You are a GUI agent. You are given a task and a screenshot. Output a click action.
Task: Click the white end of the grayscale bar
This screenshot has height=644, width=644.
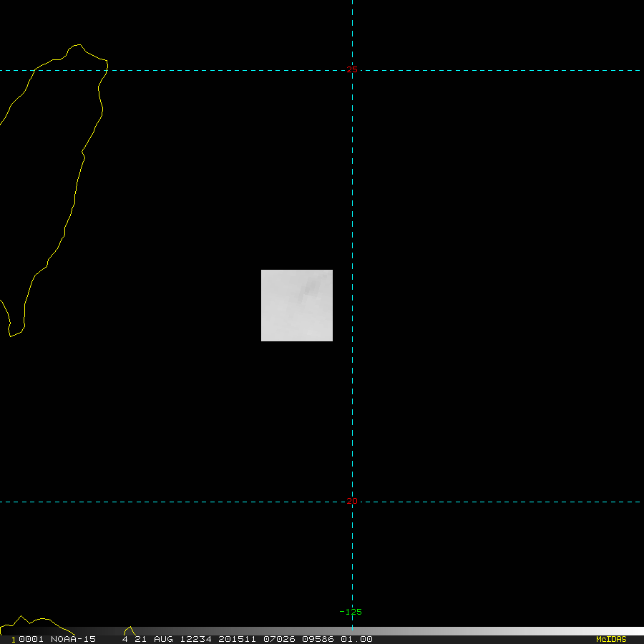630,631
